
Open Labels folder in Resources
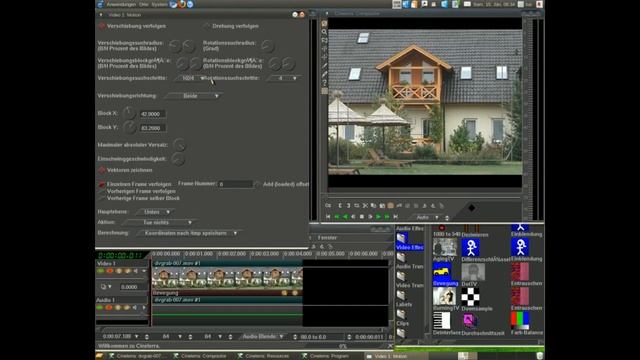point(404,299)
